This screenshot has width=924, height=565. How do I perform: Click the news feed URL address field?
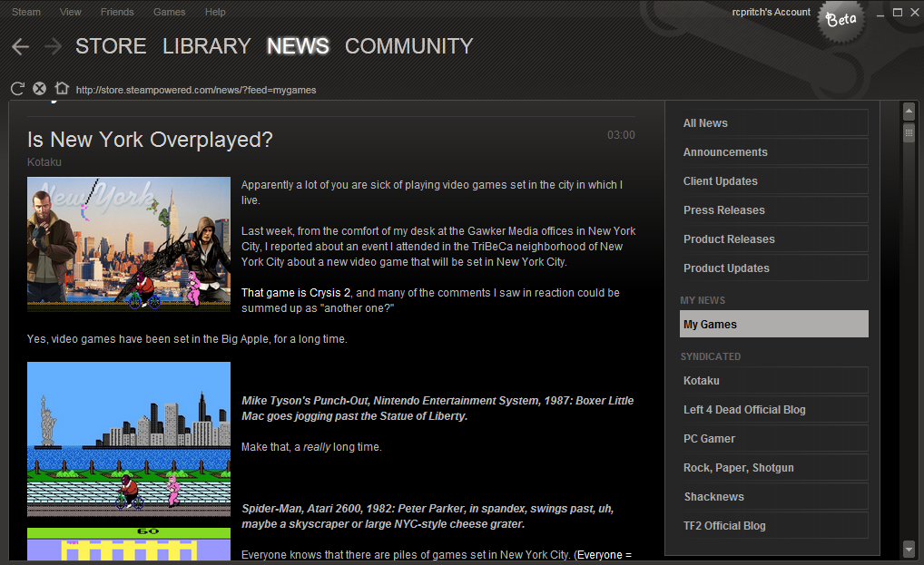pos(196,90)
